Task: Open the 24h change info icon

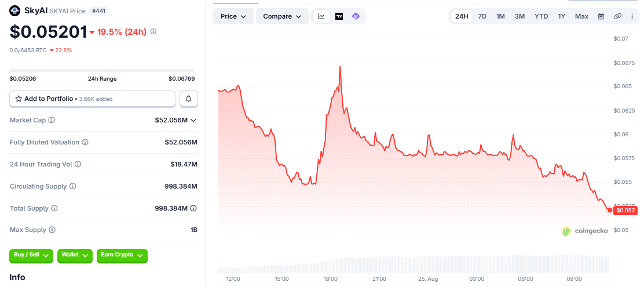Action: click(x=153, y=31)
